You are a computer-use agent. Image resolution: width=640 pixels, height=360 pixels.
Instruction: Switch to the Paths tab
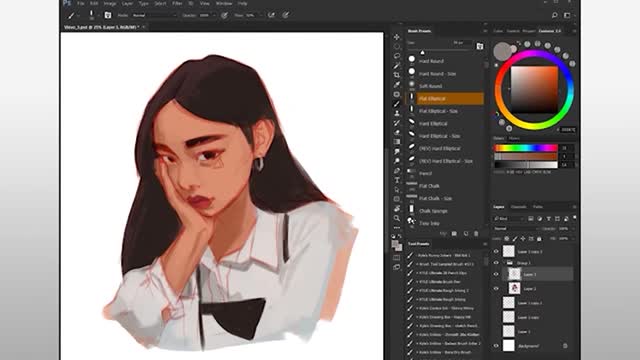pyautogui.click(x=538, y=207)
